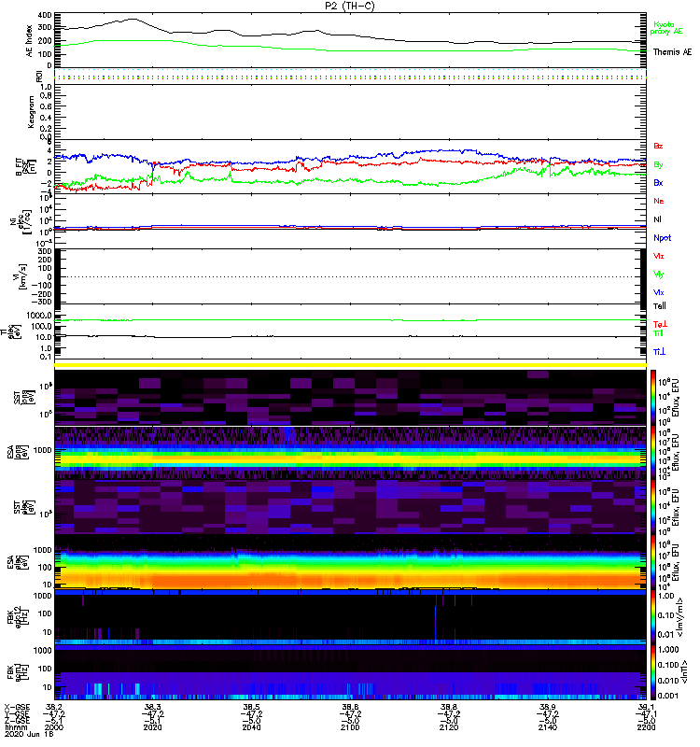The width and height of the screenshot is (700, 747).
Task: Click the '2020 Jun' date label
Action: click(x=22, y=734)
